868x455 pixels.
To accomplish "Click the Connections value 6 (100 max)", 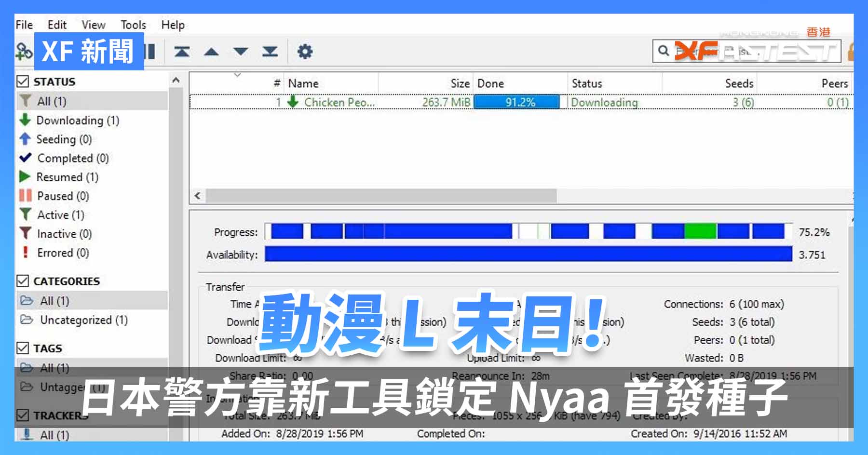I will point(757,304).
